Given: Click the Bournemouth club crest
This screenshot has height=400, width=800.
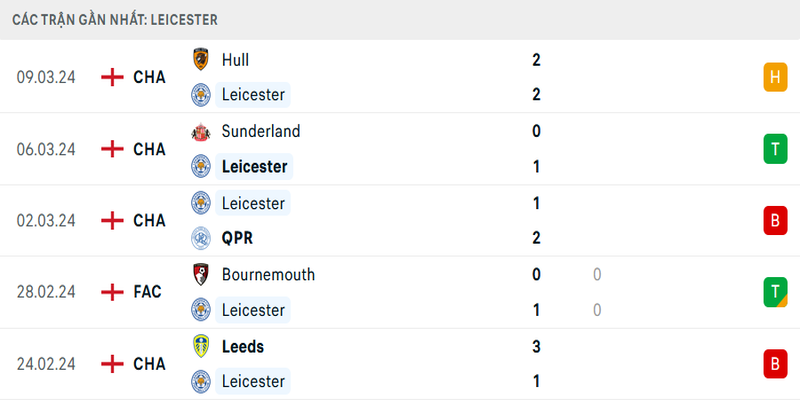Looking at the screenshot, I should pos(201,274).
